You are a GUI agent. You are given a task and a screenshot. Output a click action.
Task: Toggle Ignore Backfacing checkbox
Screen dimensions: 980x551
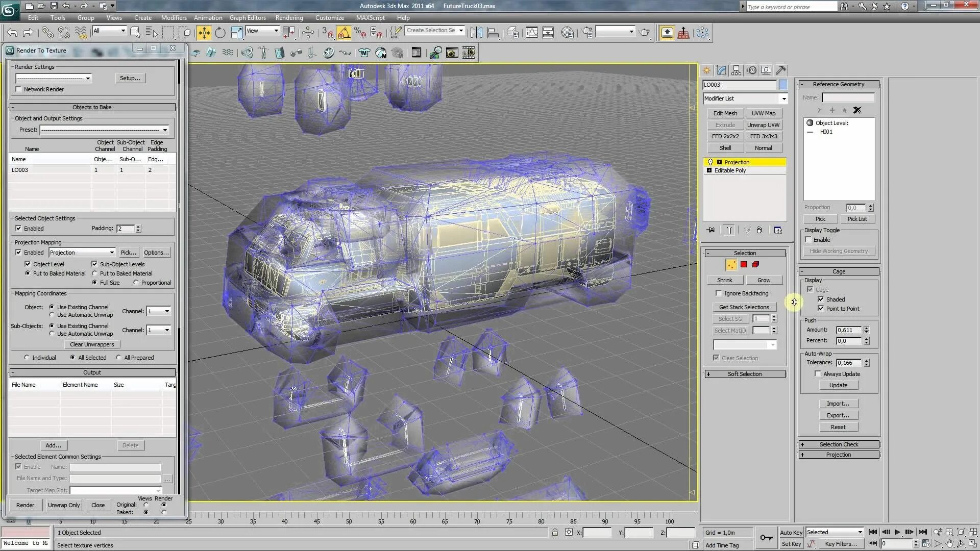point(719,293)
